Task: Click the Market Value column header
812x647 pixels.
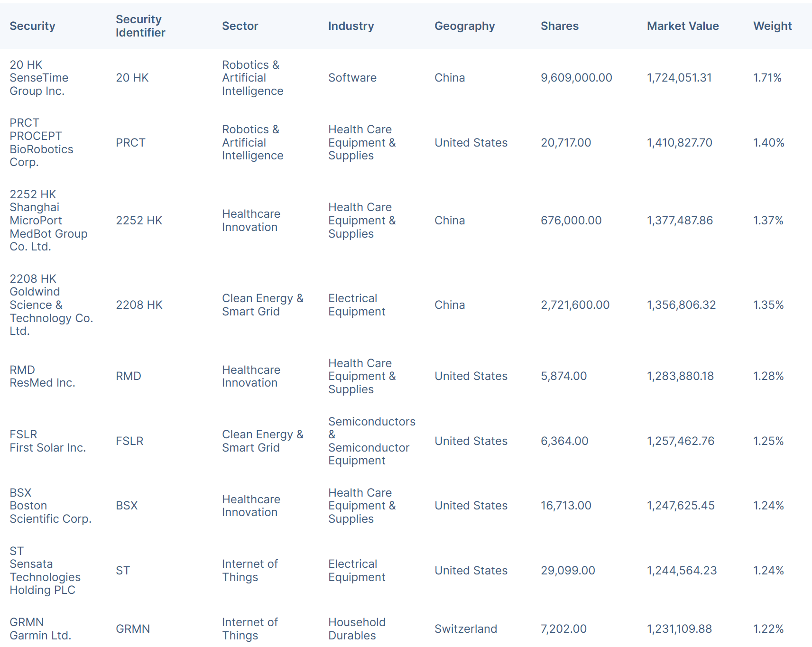Action: pos(683,26)
